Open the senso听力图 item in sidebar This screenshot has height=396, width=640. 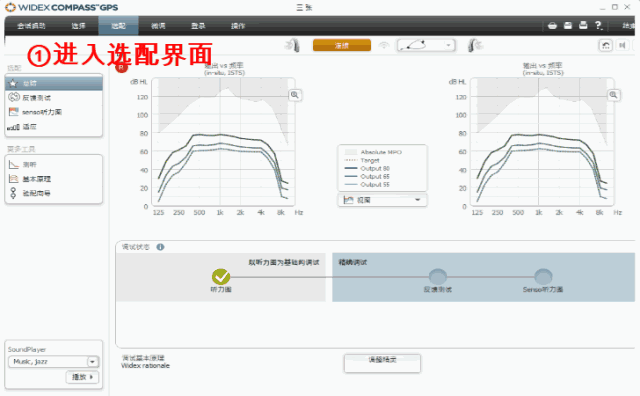(x=53, y=112)
